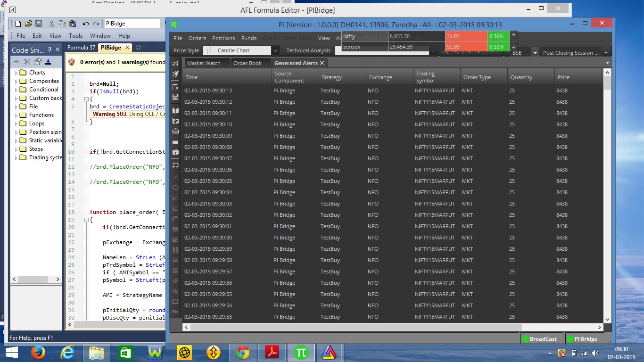Close the Generated Alerts tab
644x362 pixels.
pyautogui.click(x=322, y=63)
